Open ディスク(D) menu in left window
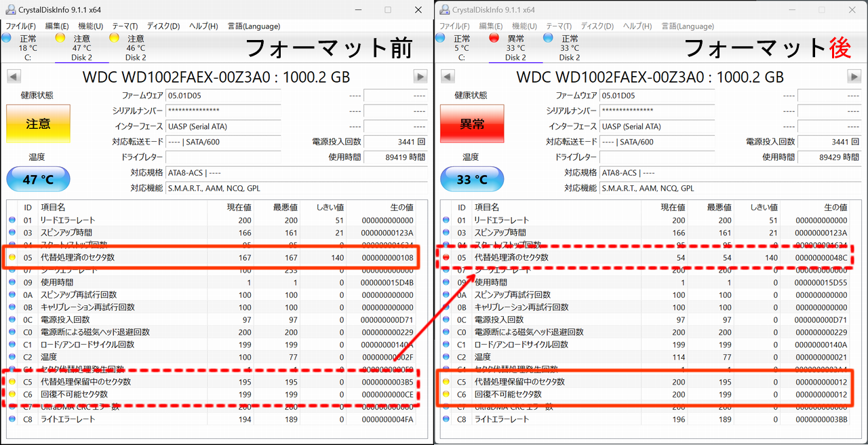Image resolution: width=868 pixels, height=445 pixels. tap(163, 26)
